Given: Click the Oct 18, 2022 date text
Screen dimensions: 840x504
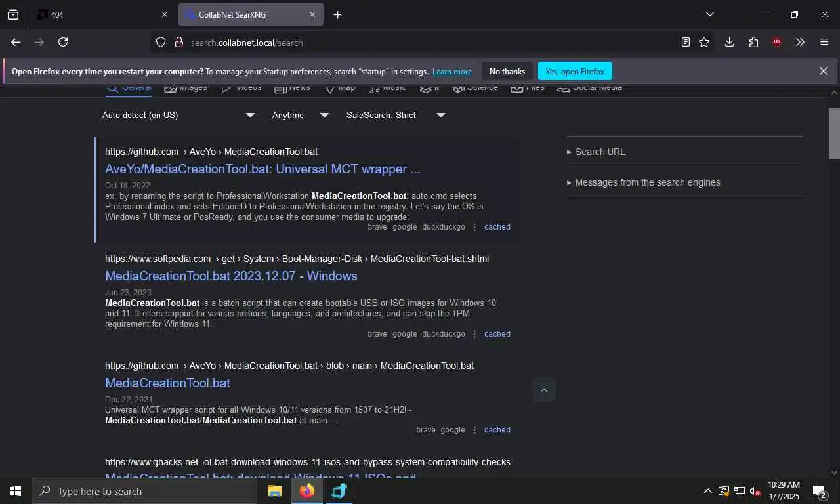Looking at the screenshot, I should [x=127, y=186].
